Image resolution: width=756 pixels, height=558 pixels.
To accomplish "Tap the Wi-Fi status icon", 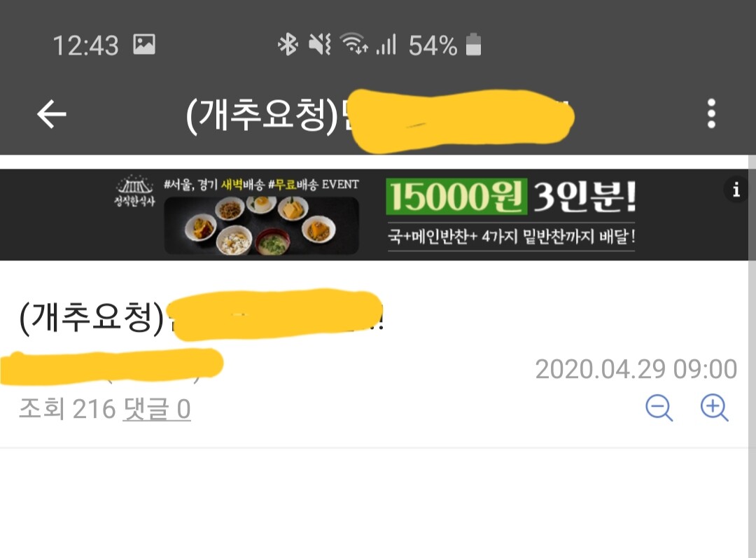I will point(354,44).
